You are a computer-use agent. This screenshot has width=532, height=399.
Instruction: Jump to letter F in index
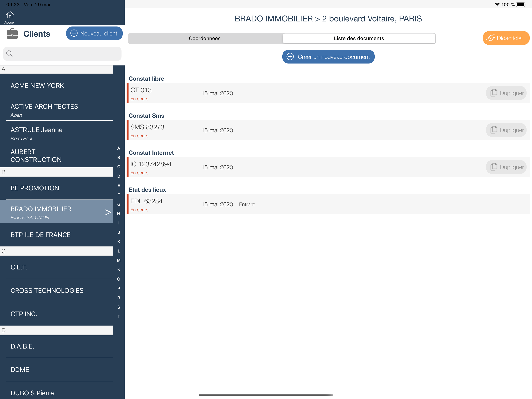point(119,195)
